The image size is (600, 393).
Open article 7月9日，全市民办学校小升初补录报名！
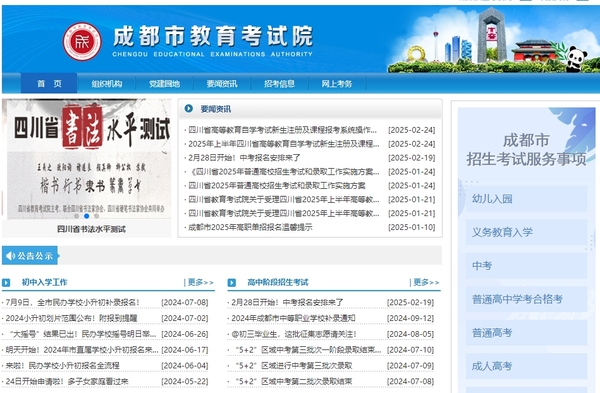[x=72, y=302]
